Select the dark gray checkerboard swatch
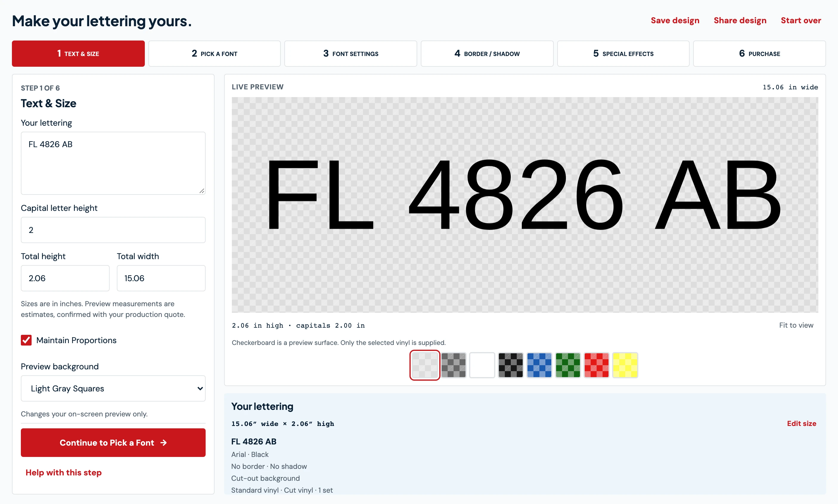This screenshot has width=838, height=504. pyautogui.click(x=454, y=365)
